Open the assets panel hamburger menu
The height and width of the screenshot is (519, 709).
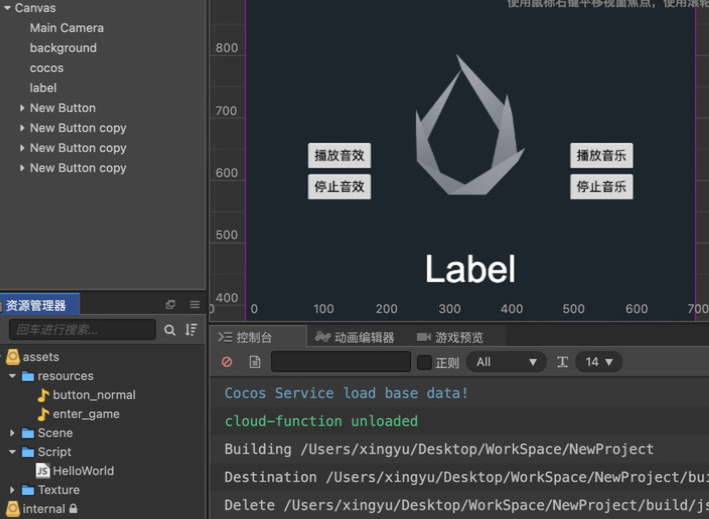(x=195, y=305)
